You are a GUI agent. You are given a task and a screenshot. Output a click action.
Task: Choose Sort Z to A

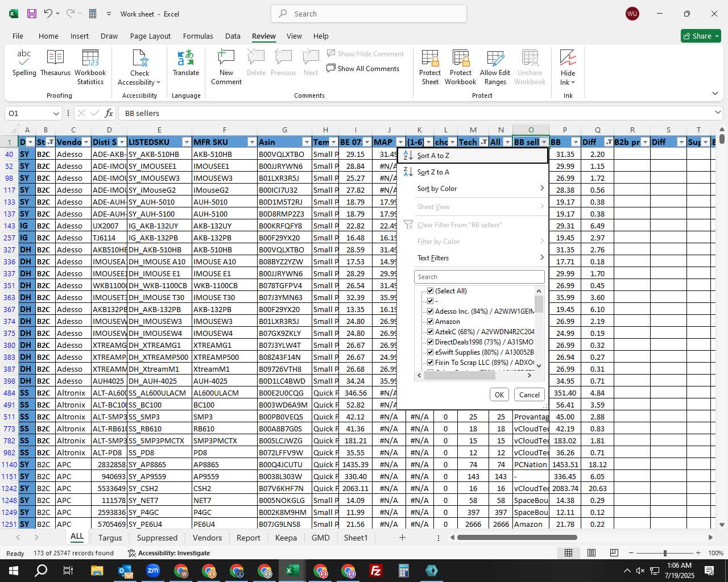(473, 172)
